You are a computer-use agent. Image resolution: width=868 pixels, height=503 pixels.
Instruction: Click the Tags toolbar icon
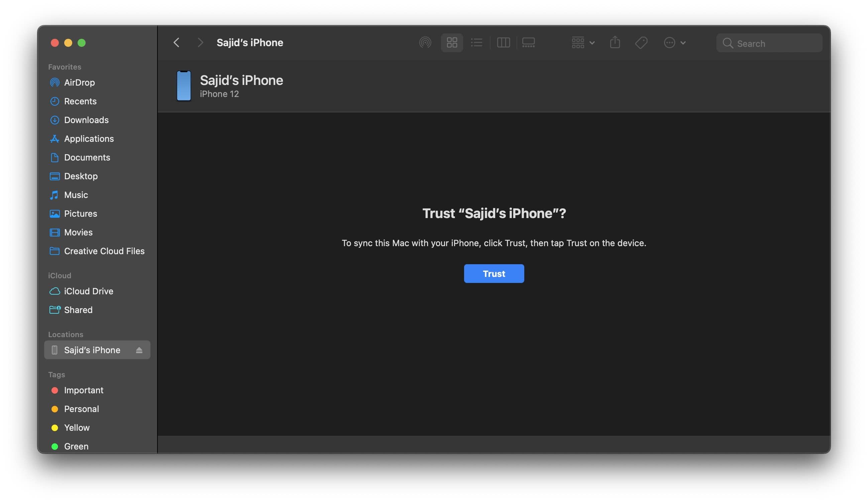[x=641, y=42]
